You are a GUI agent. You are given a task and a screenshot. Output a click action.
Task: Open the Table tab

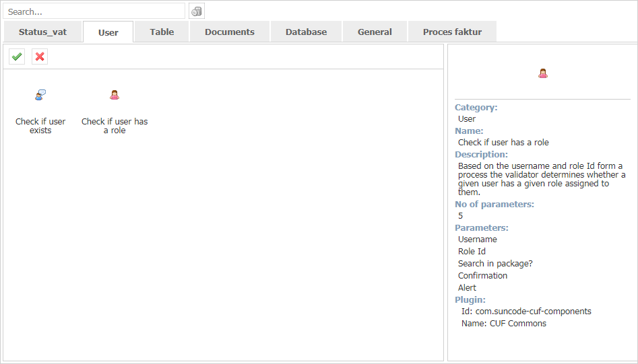(x=162, y=32)
